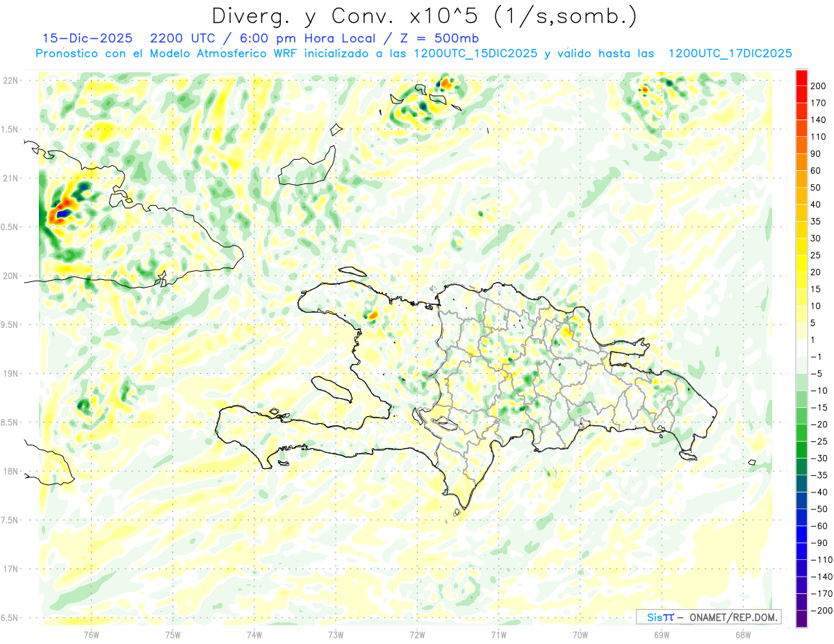Click the -170 colorbar label
Viewport: 834px width, 644px height.
click(x=822, y=594)
